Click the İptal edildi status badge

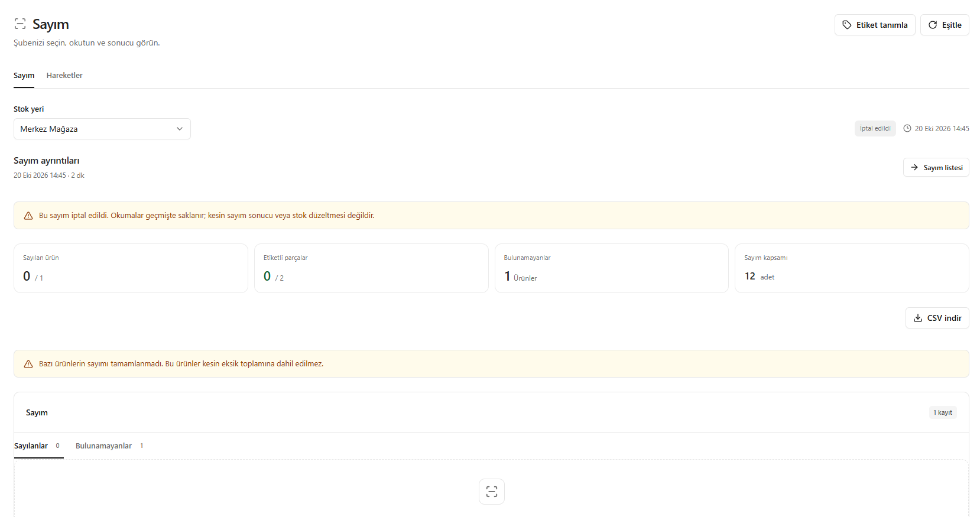coord(875,128)
